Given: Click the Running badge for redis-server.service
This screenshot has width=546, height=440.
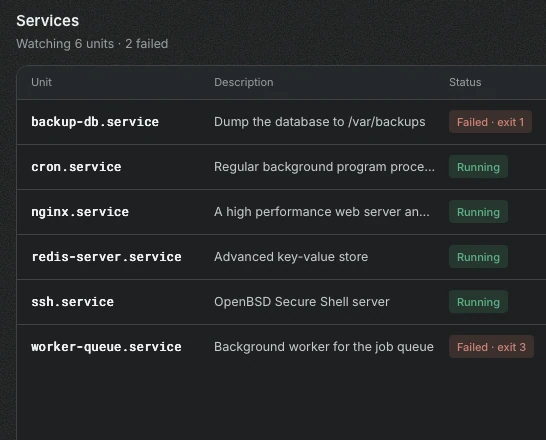Looking at the screenshot, I should [x=478, y=257].
